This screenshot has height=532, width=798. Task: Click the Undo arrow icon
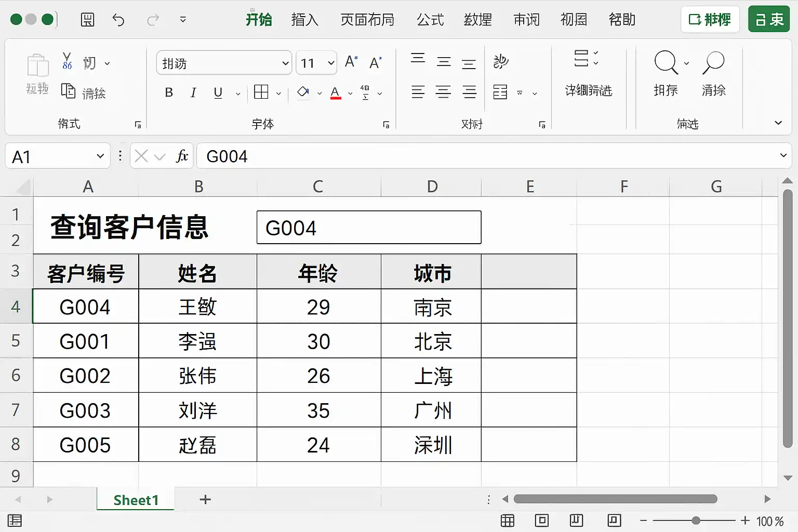(118, 20)
